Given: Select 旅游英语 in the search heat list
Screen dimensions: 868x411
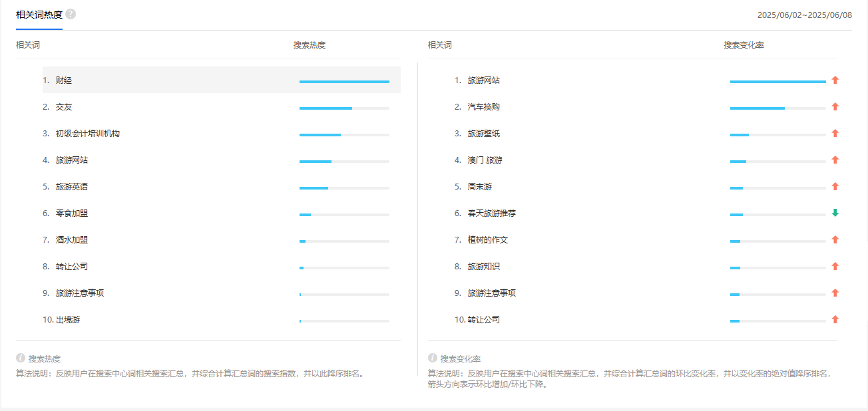Looking at the screenshot, I should point(72,187).
